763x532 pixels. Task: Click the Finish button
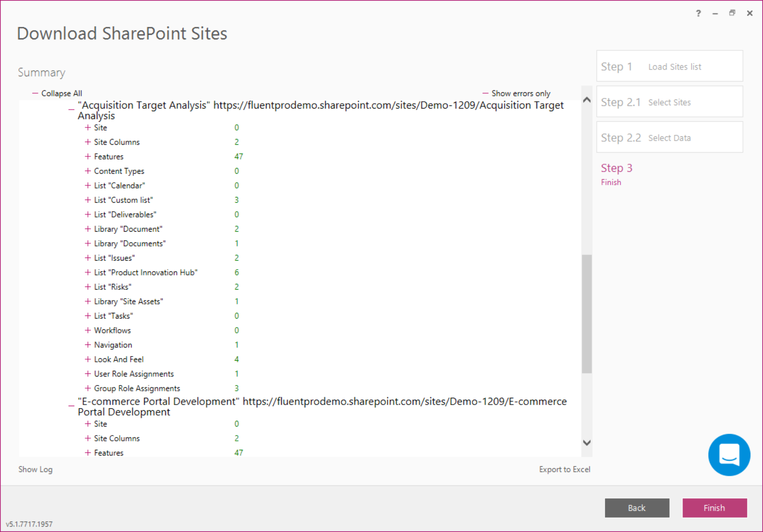pyautogui.click(x=714, y=508)
